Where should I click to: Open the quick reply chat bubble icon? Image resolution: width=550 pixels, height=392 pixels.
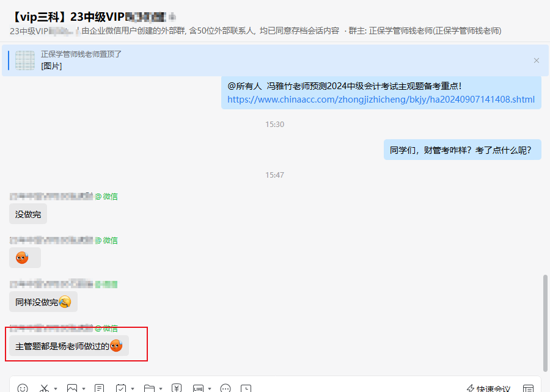(226, 388)
